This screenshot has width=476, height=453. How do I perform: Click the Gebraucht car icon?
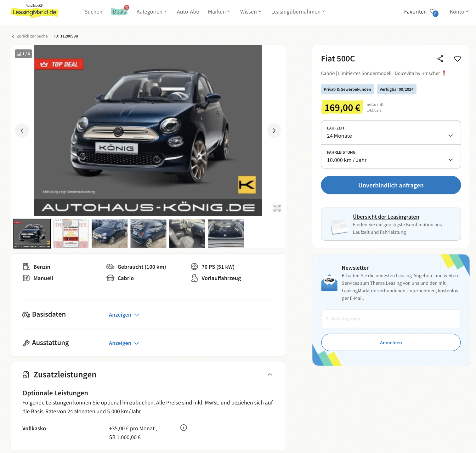coord(110,267)
